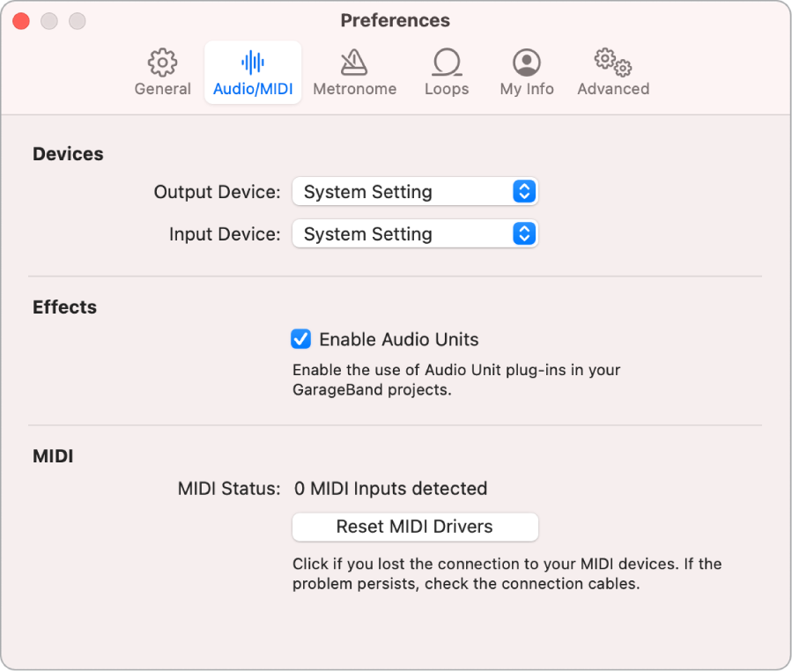Screen dimensions: 792x672
Task: Open the Advanced gear icon
Action: pos(612,70)
